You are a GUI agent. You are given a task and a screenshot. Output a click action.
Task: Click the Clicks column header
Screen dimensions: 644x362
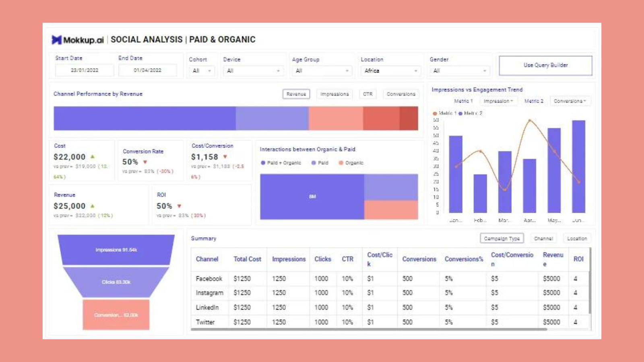click(x=323, y=259)
